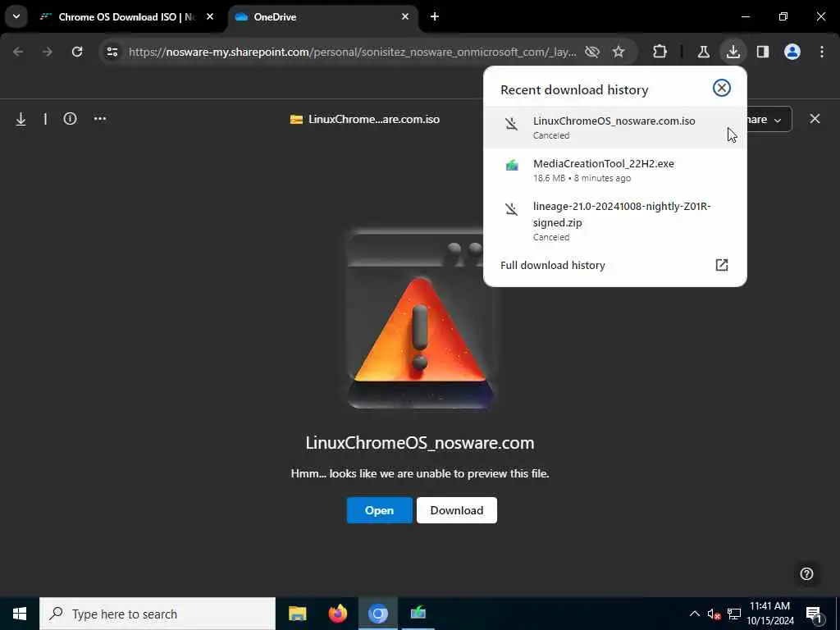
Task: Open the tab search dropdown arrow
Action: click(16, 16)
